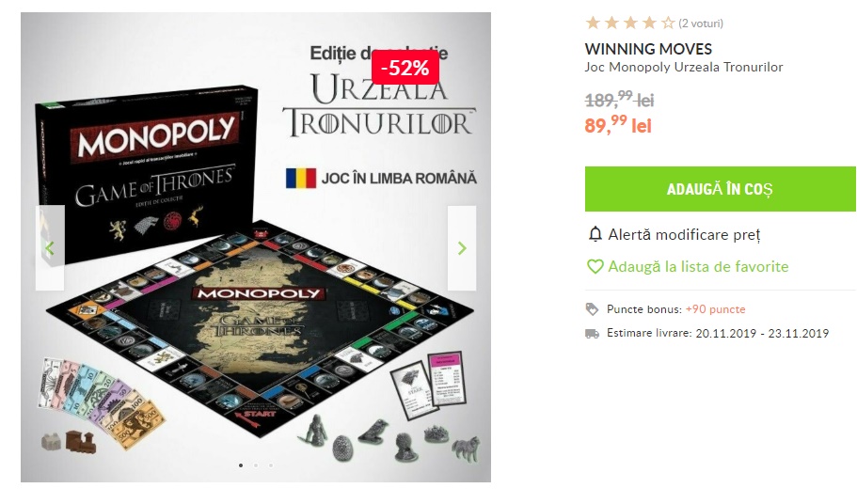Click the bonus points tag icon

592,309
